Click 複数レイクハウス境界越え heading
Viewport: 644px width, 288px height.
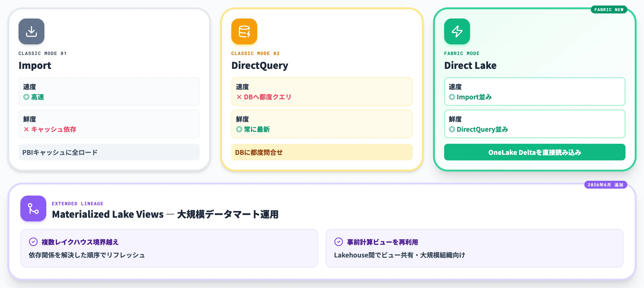tap(80, 242)
